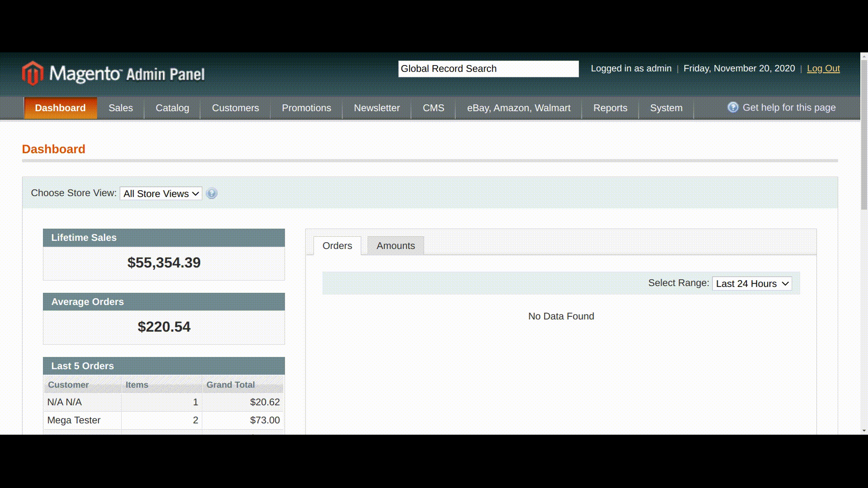
Task: Select the Orders tab
Action: click(337, 245)
